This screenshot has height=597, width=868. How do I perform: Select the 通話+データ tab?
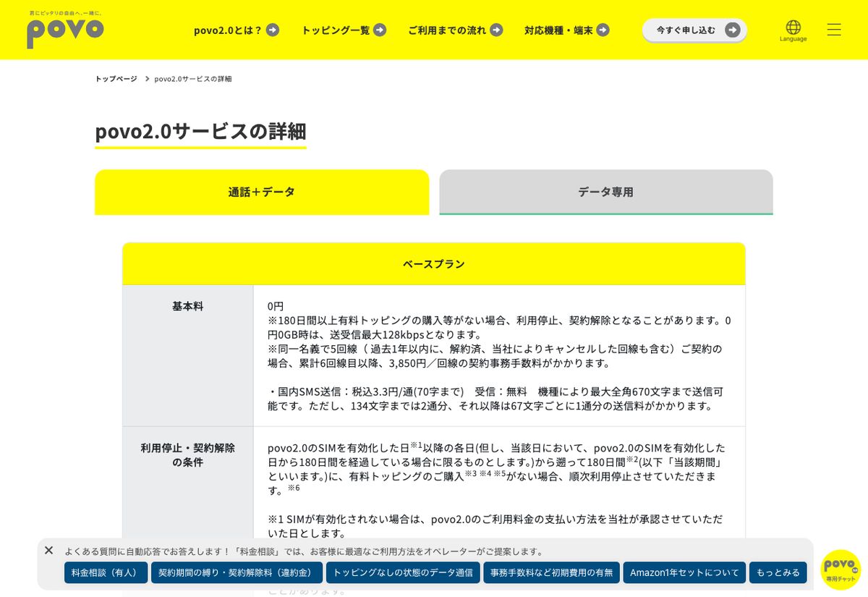(x=262, y=192)
